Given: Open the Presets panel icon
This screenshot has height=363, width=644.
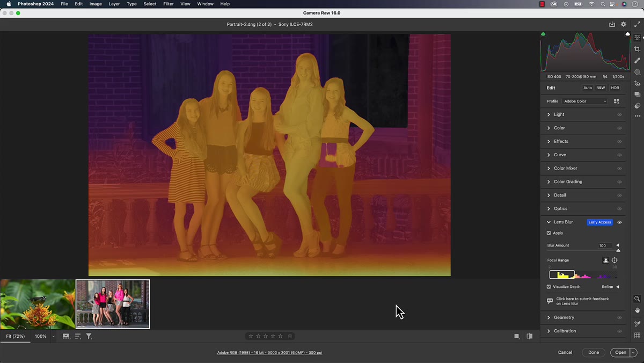Looking at the screenshot, I should point(637,106).
